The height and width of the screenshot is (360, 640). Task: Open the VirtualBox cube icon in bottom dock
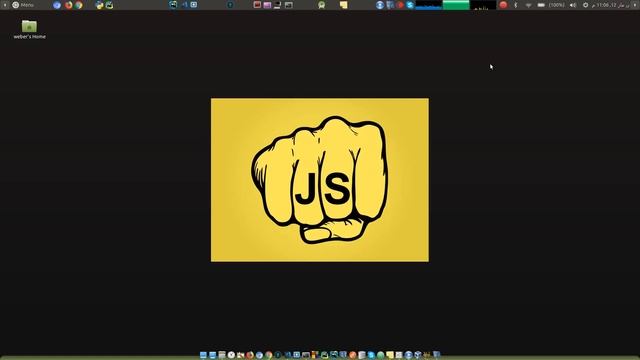point(418,355)
